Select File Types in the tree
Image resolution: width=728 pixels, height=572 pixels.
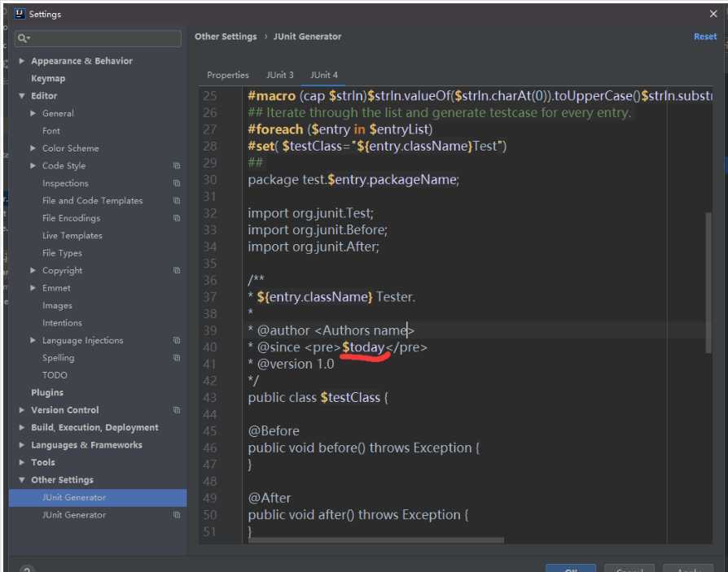[x=62, y=253]
